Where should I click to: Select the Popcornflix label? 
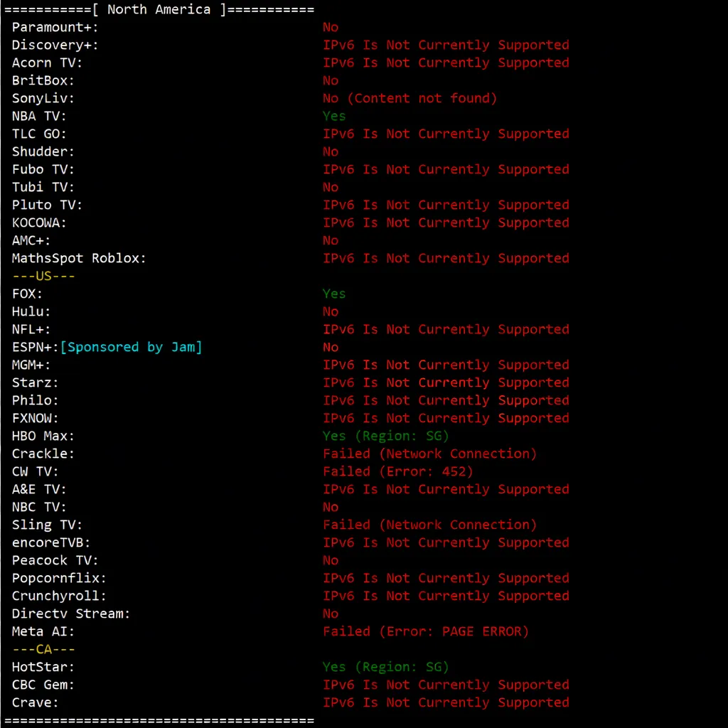pos(59,578)
